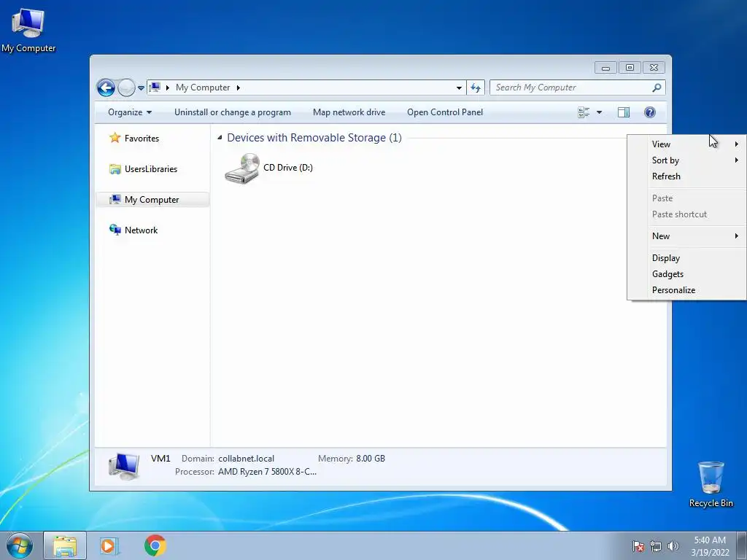Viewport: 747px width, 560px height.
Task: Open the More view options dropdown arrow
Action: (600, 112)
